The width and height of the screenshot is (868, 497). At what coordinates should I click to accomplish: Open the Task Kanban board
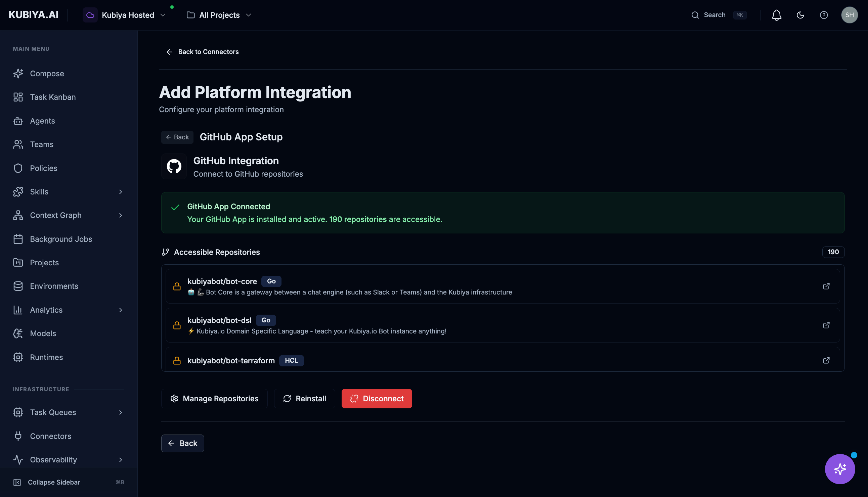53,97
